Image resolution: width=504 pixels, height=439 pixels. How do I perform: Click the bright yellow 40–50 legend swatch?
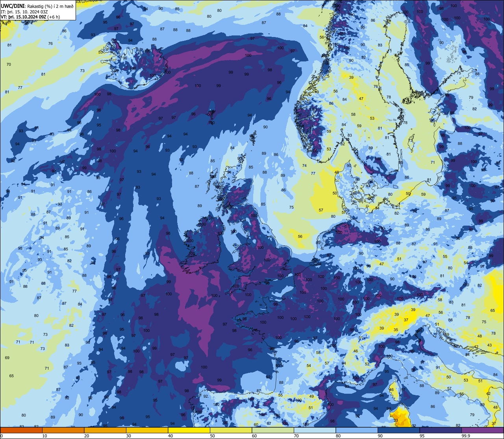189,430
